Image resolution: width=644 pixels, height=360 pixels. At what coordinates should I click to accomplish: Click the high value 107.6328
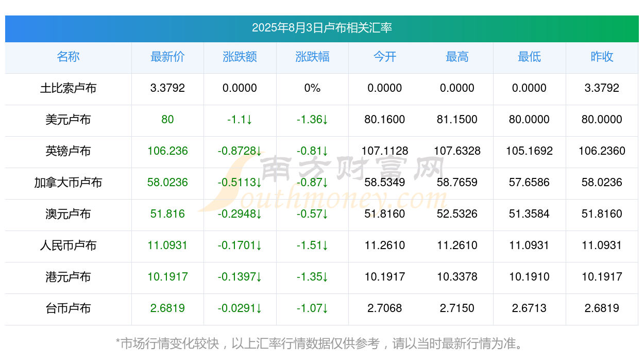(457, 151)
